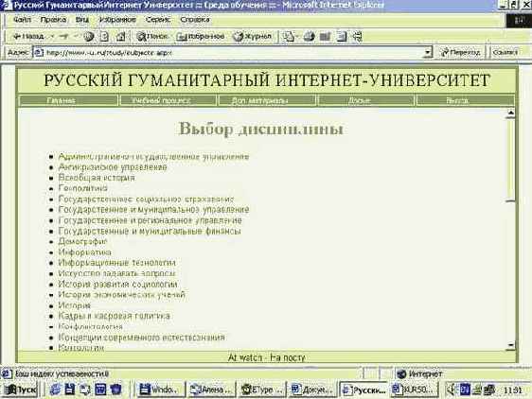This screenshot has height=399, width=532.
Task: Open the Вид menu
Action: 82,20
